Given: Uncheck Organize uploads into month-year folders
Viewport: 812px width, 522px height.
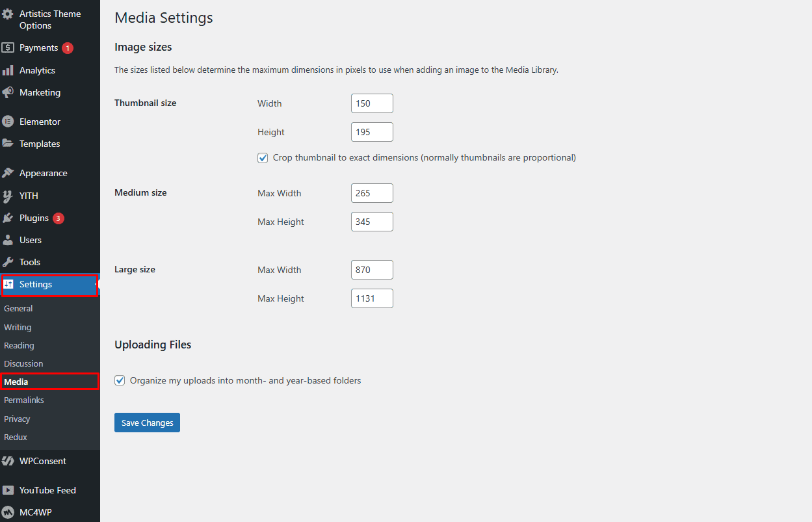Looking at the screenshot, I should [120, 381].
